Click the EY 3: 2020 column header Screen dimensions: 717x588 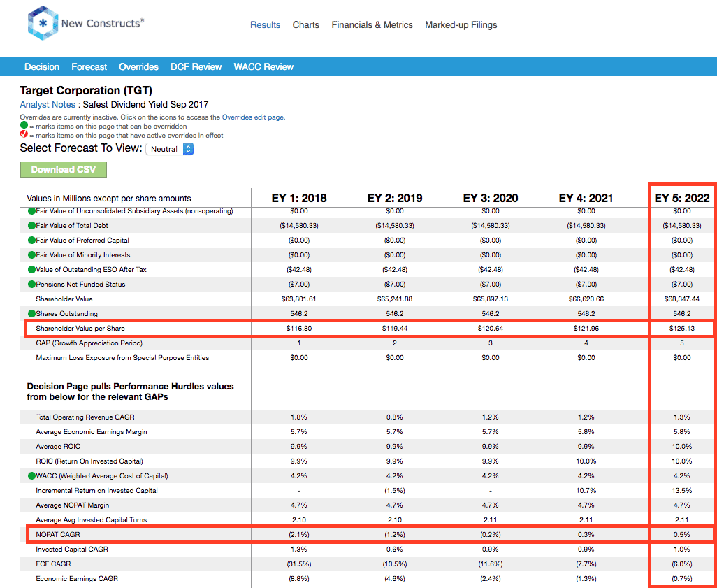tap(491, 198)
